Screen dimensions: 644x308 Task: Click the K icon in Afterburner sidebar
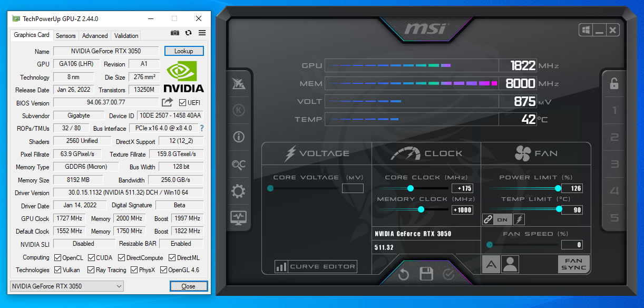238,110
